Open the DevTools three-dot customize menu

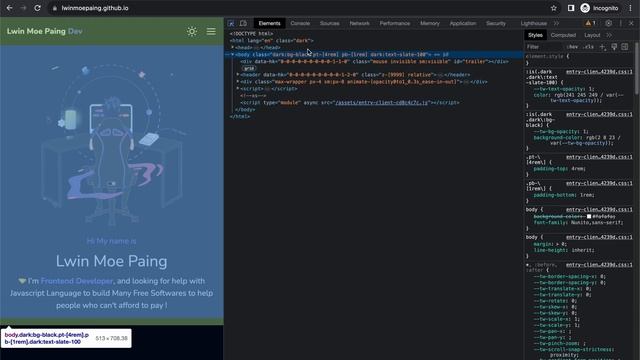click(621, 23)
